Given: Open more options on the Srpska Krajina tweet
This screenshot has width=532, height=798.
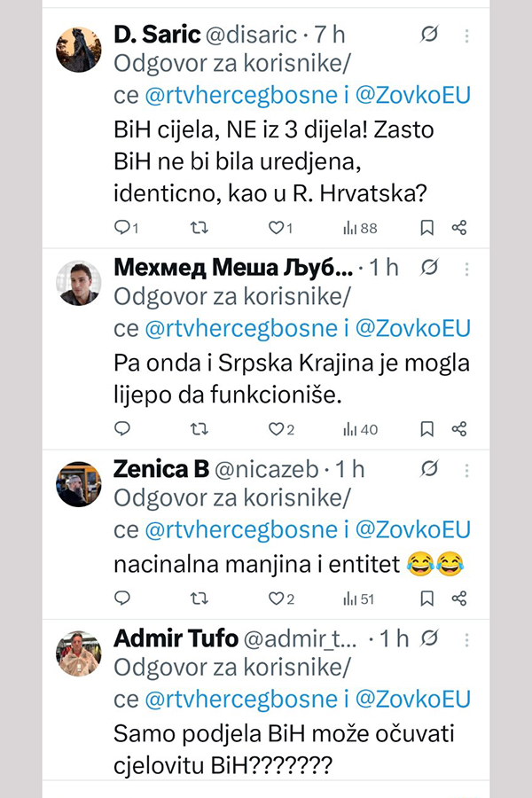Looking at the screenshot, I should click(x=467, y=267).
